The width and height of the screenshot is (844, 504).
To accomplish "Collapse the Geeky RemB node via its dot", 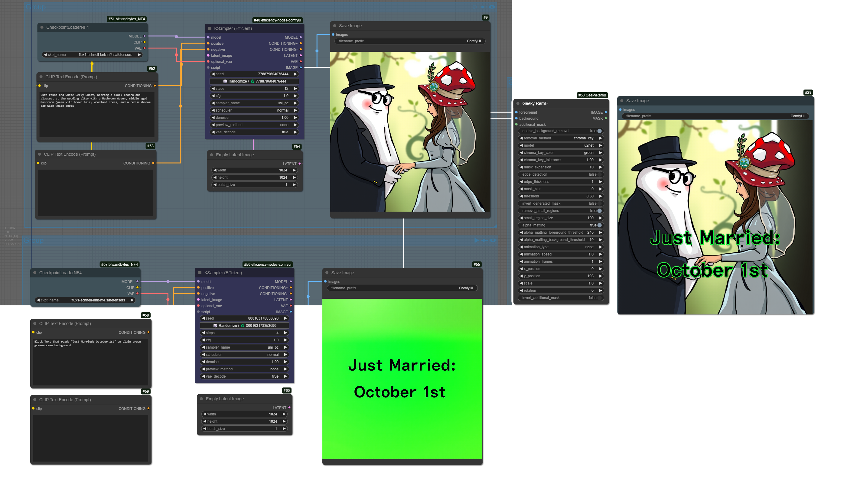I will [518, 104].
